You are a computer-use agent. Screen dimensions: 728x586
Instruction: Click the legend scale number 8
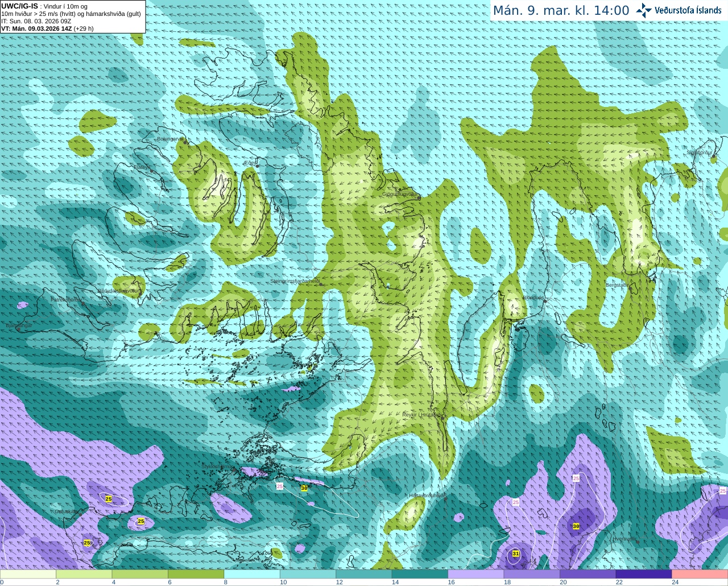[x=226, y=582]
